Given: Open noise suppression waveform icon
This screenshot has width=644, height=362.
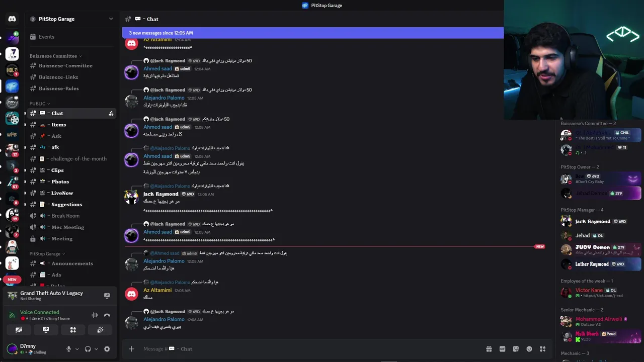Looking at the screenshot, I should pos(95,315).
